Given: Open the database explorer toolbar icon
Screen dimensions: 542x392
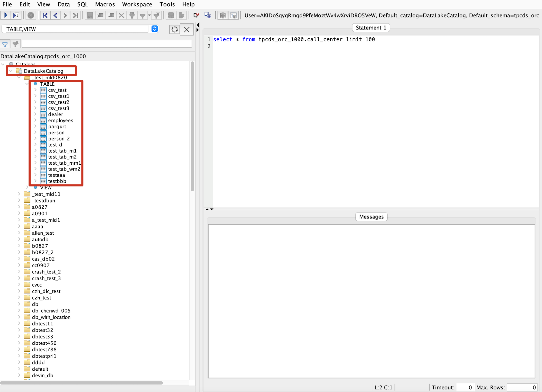Looking at the screenshot, I should click(x=223, y=15).
